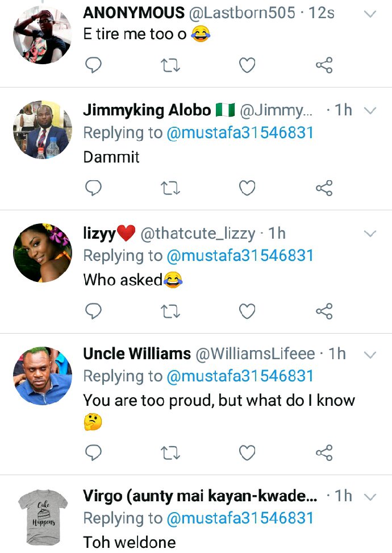Share Jimmyking Alobo's "Dammit" tweet
This screenshot has height=553, width=392.
click(x=324, y=188)
